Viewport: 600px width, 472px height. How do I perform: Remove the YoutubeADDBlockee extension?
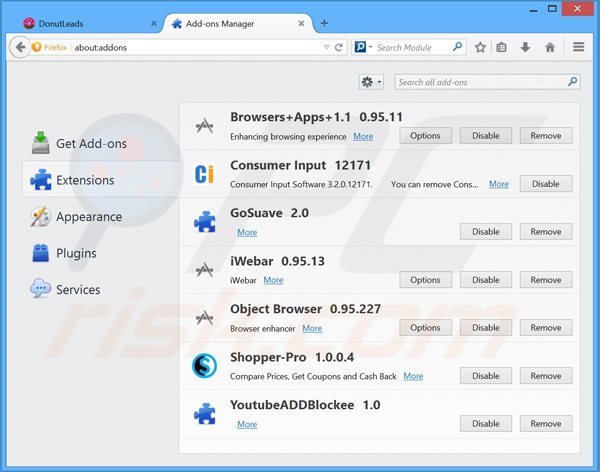point(546,424)
